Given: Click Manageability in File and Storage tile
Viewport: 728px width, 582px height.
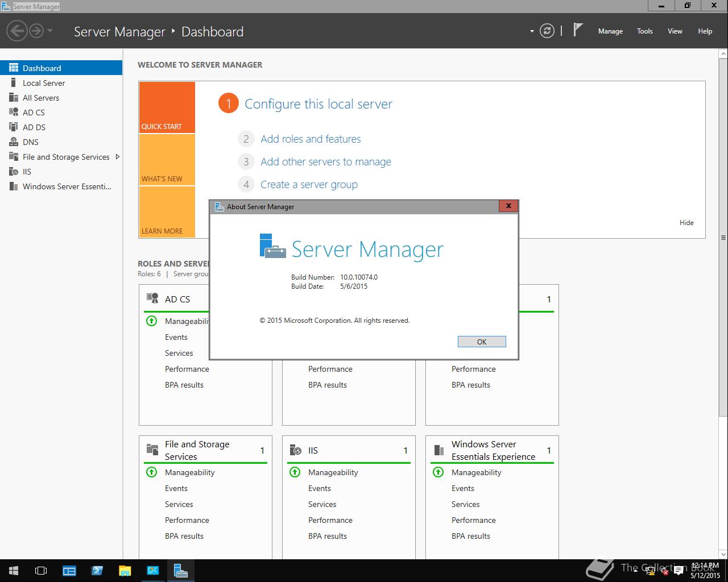Looking at the screenshot, I should (190, 472).
